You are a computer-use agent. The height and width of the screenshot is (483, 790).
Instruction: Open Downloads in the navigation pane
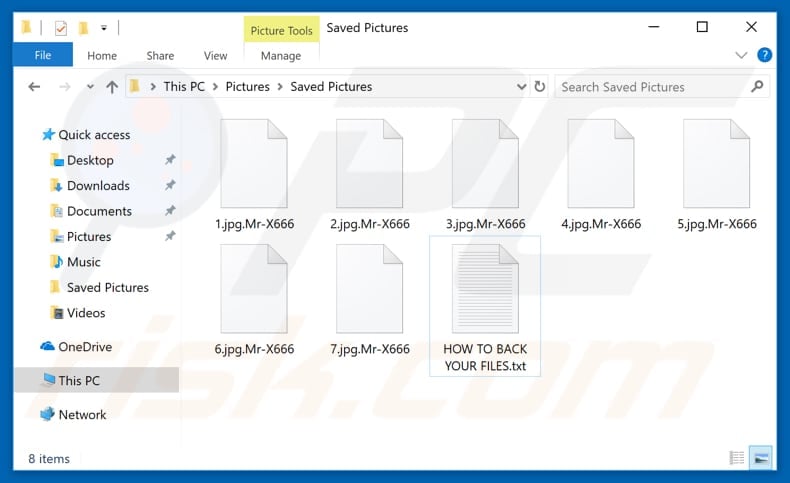(98, 185)
